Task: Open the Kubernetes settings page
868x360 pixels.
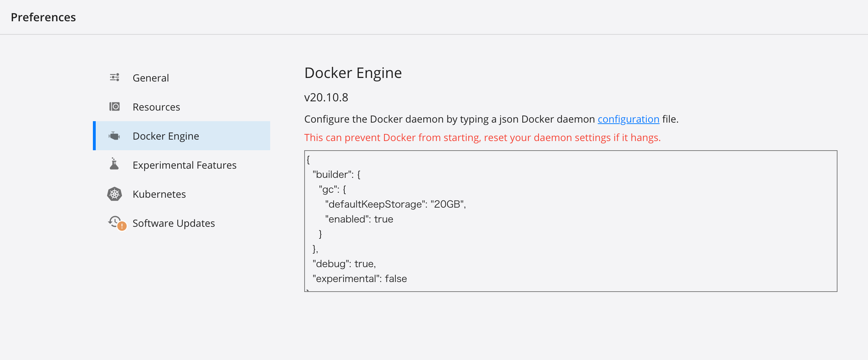Action: point(159,194)
